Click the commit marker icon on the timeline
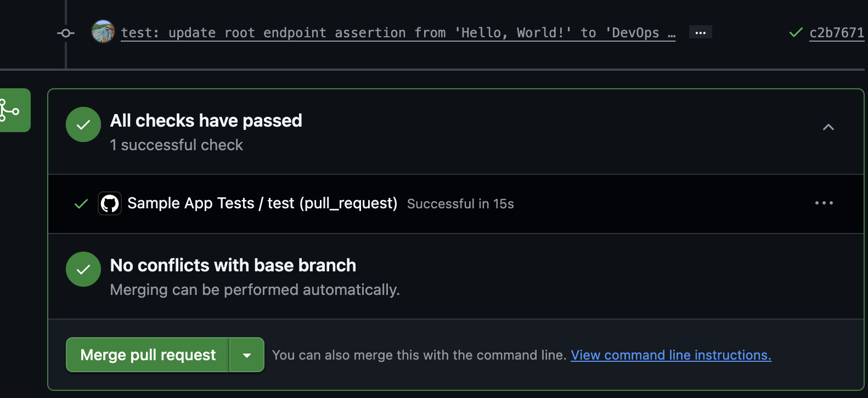This screenshot has height=398, width=868. [x=66, y=33]
